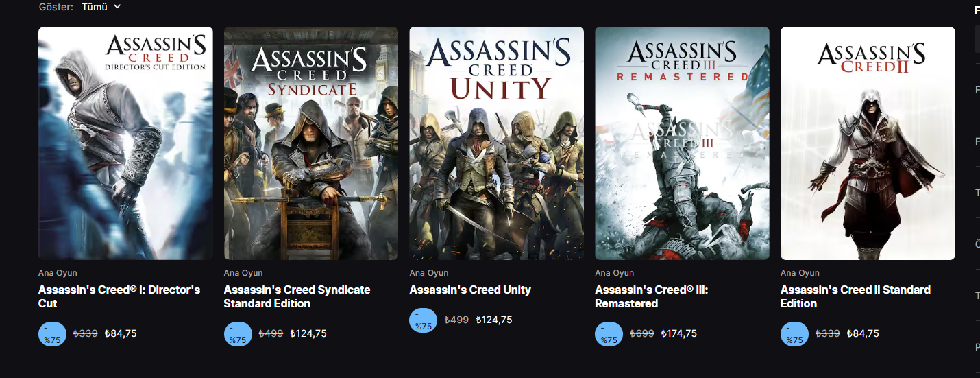This screenshot has height=378, width=980.
Task: Select the -%75 discount badge under Unity
Action: tap(424, 320)
